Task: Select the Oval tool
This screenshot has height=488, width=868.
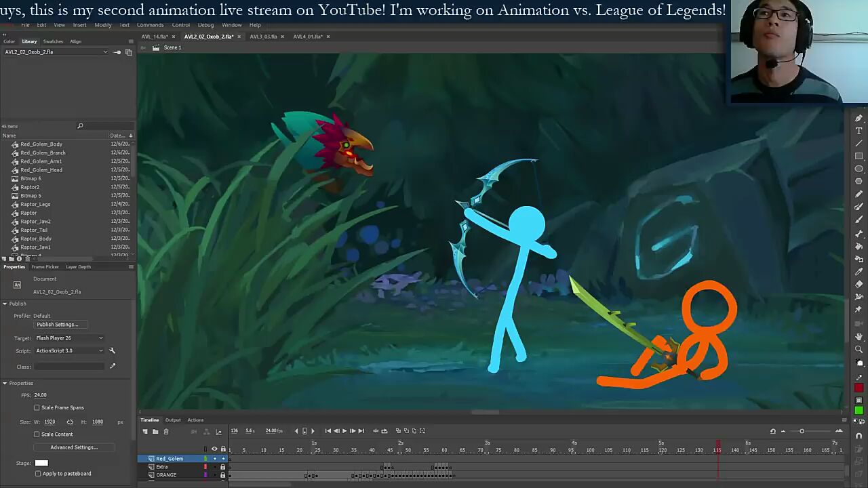Action: [859, 169]
